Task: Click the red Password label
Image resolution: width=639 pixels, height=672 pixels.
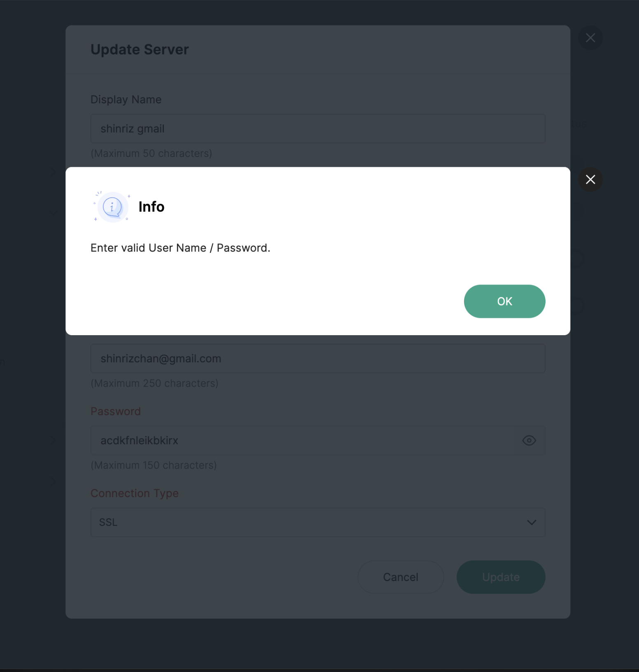Action: [x=116, y=411]
